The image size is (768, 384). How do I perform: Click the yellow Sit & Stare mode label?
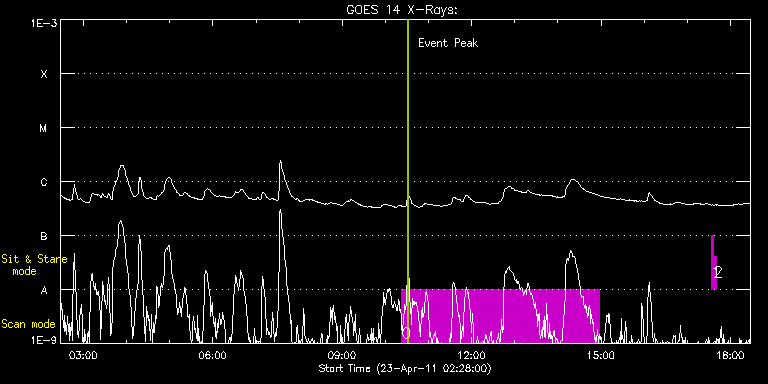tap(34, 265)
